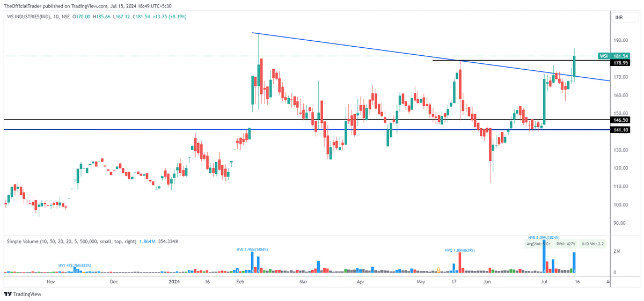This screenshot has height=301, width=644.
Task: Click the 170.00 price axis label
Action: [621, 77]
